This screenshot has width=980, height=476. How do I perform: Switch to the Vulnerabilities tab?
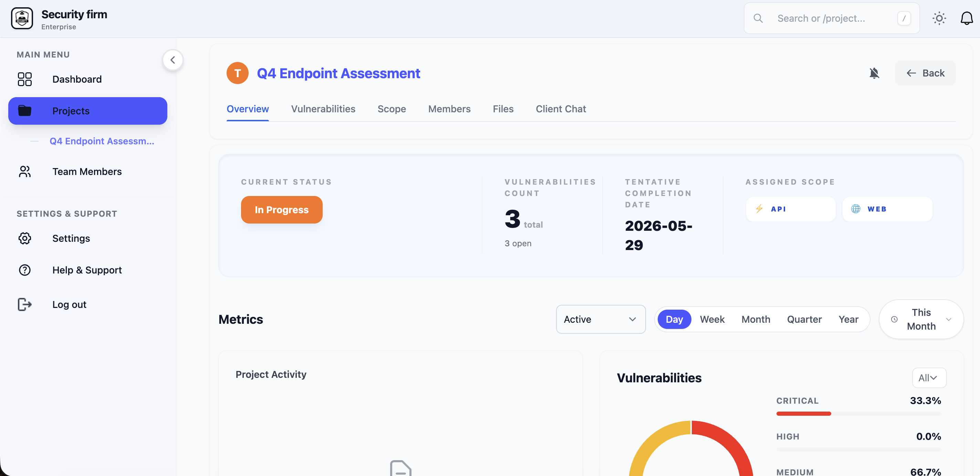[323, 109]
